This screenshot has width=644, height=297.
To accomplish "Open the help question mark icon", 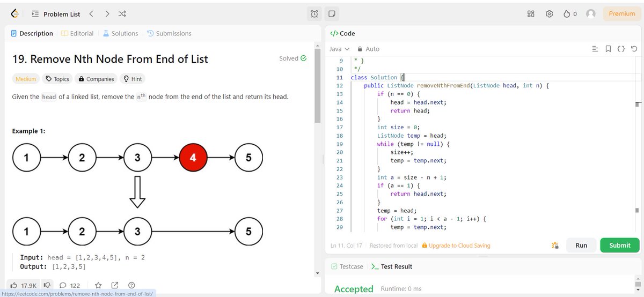I will click(x=131, y=285).
